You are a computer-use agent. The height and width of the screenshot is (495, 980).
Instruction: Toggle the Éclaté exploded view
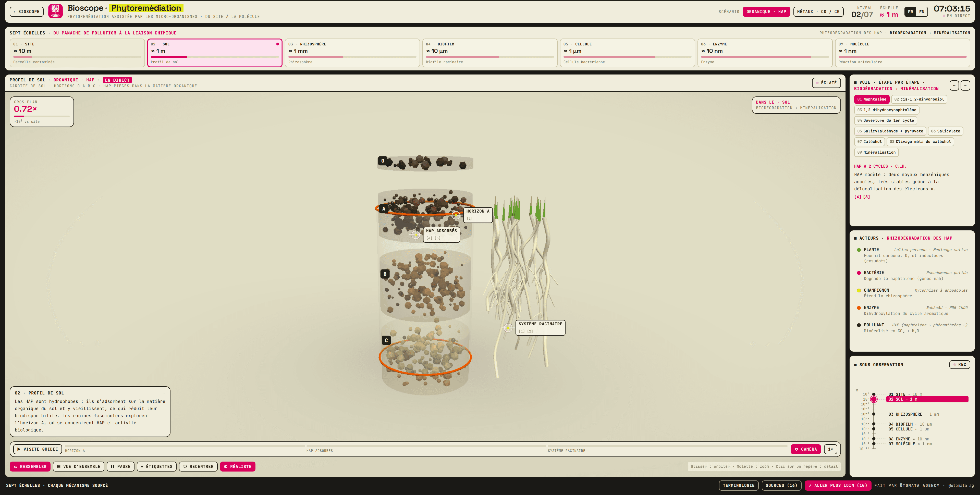tap(826, 83)
